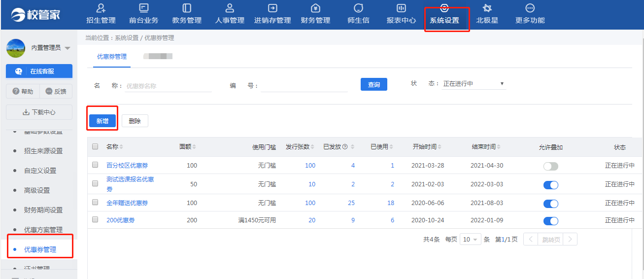Select 优惠券管理 in sidebar

(x=40, y=249)
